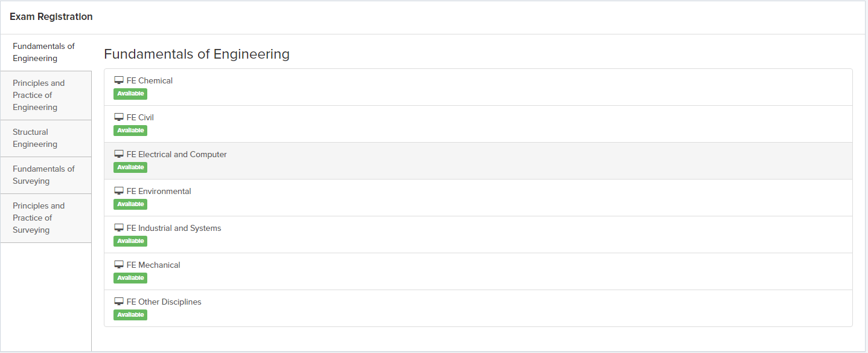Click monitor icon for FE Electrical and Computer
This screenshot has width=868, height=353.
(x=119, y=154)
